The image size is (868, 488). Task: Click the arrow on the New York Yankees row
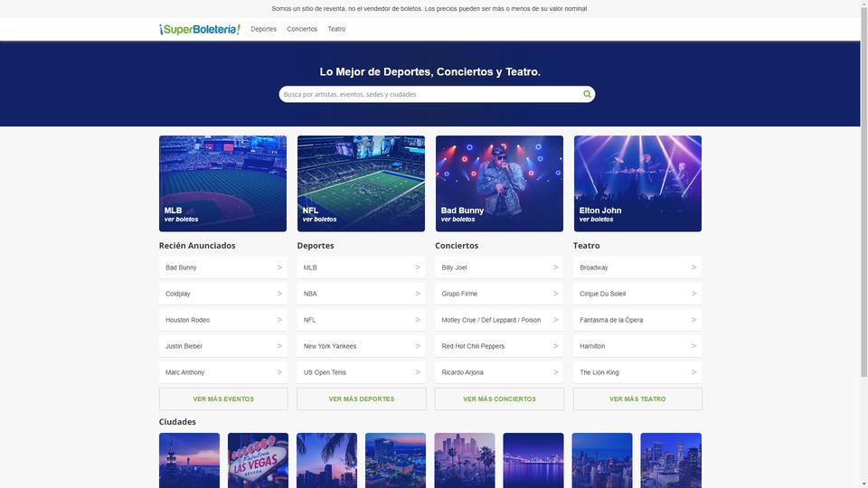(418, 346)
